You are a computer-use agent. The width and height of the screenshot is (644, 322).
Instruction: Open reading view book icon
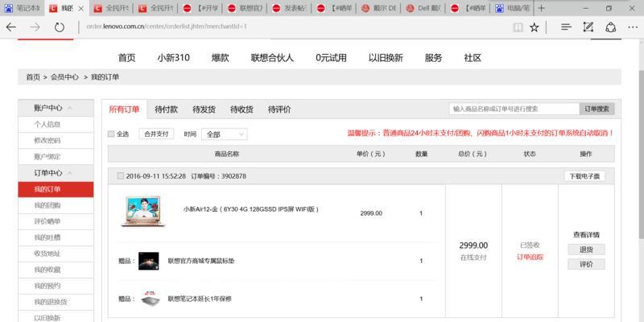point(518,27)
